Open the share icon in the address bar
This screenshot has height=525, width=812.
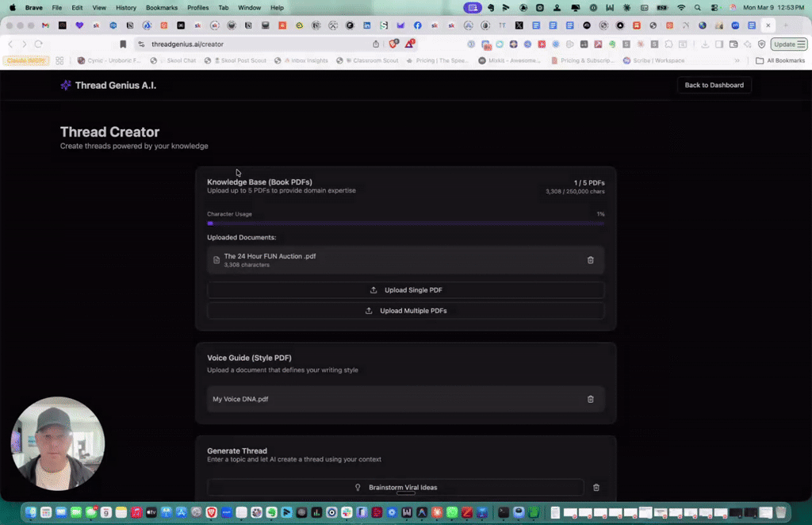376,44
